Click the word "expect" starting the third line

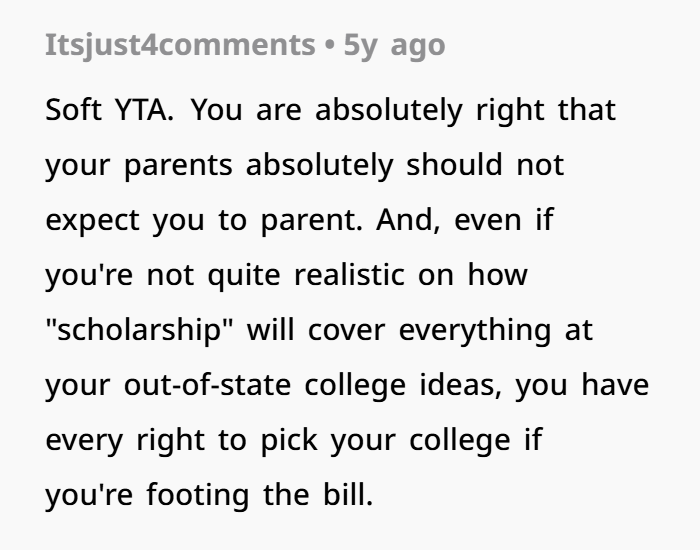click(92, 221)
